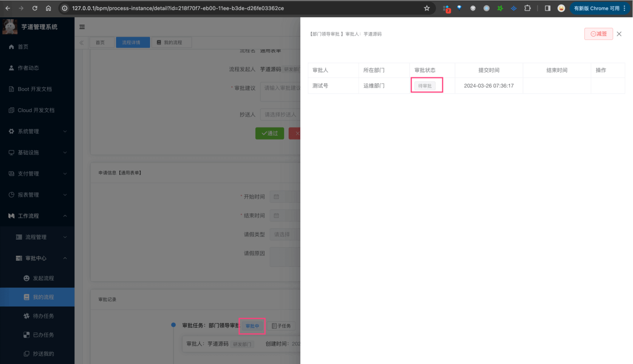Screen dimensions: 633x364
Task: Open 待办任务 from the approval center
Action: 43,316
